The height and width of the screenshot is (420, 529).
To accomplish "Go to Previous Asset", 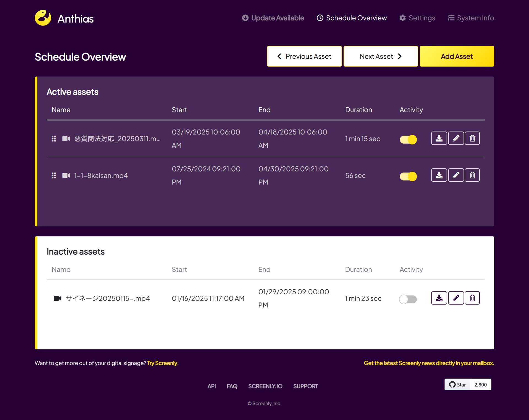I will (x=304, y=56).
